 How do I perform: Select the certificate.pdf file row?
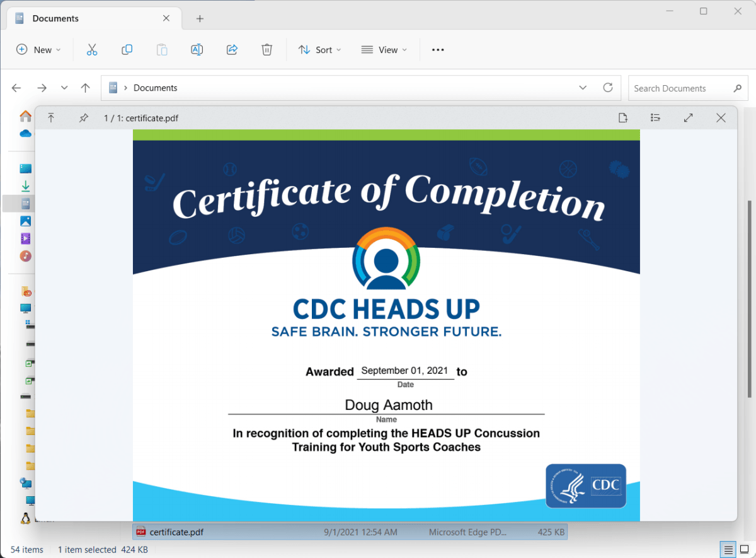[350, 532]
